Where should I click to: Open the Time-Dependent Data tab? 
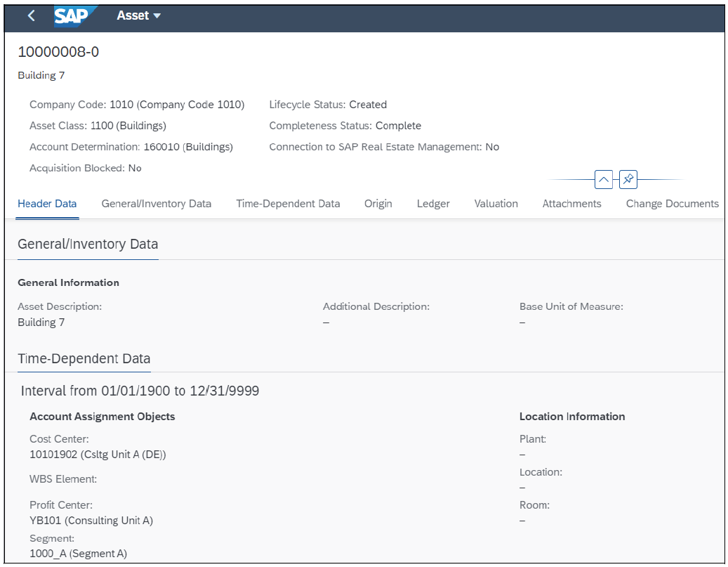(x=288, y=204)
